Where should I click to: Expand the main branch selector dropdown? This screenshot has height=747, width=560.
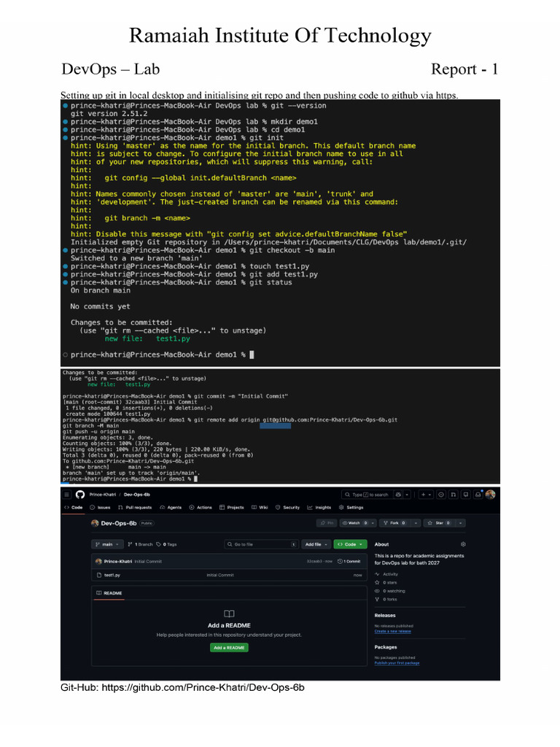107,544
